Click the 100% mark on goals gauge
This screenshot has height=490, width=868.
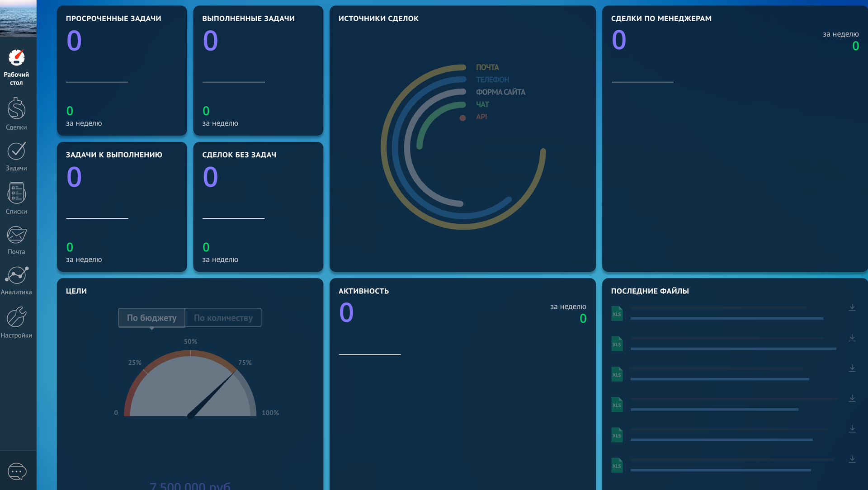270,413
